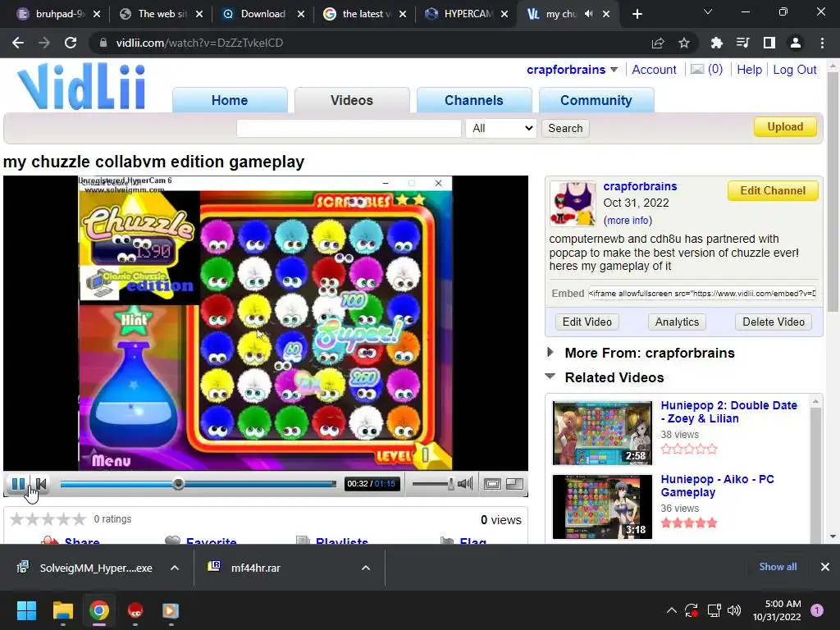Click the yellow Upload button
Viewport: 840px width, 630px height.
[785, 127]
